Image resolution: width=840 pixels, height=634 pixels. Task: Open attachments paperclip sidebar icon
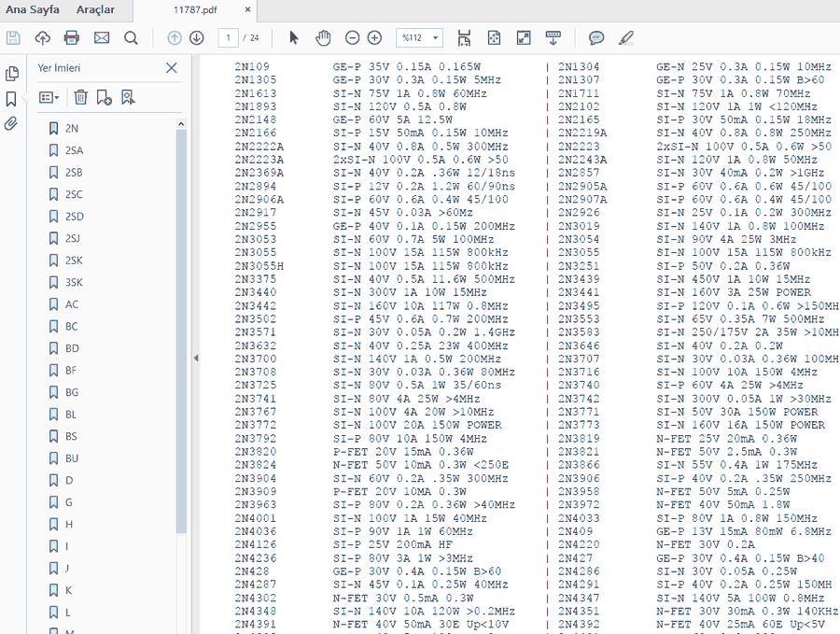(11, 124)
